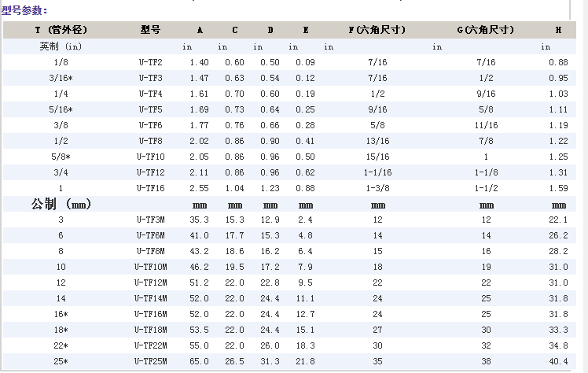Click tube size 22* cell
Viewport: 588px width, 373px height.
[61, 346]
